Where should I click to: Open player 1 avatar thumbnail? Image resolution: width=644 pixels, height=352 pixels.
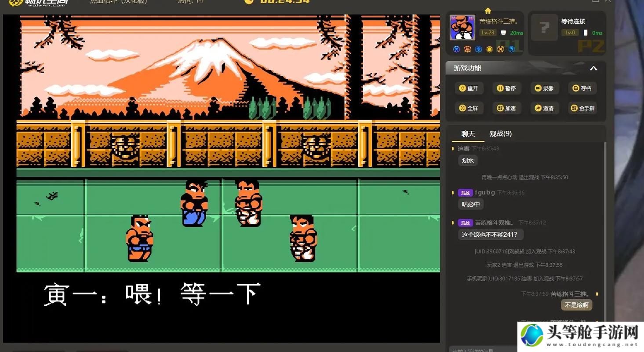tap(462, 28)
